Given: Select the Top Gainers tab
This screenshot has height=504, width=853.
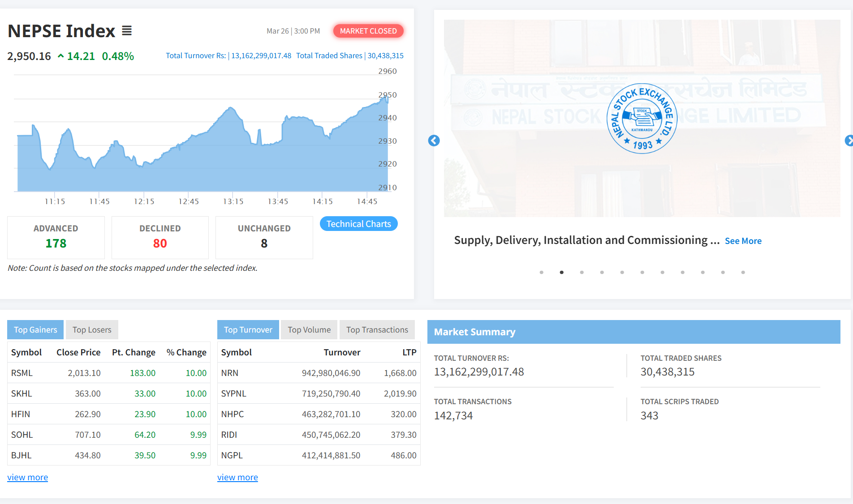Looking at the screenshot, I should pos(35,330).
